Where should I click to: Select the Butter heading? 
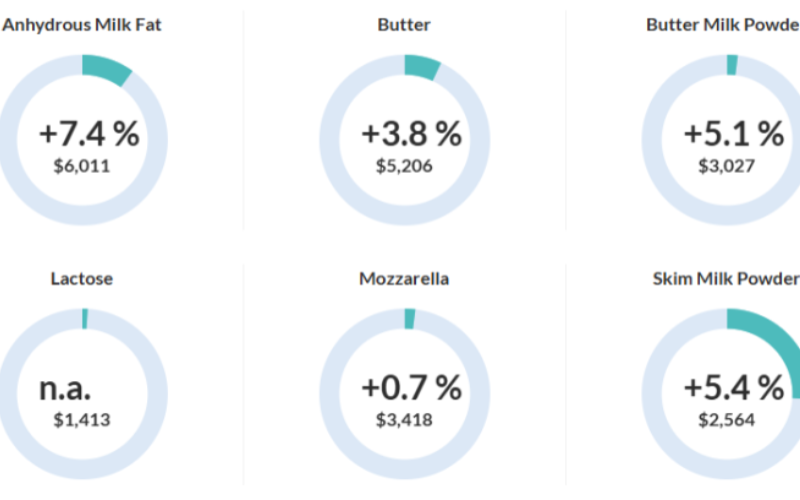(404, 25)
